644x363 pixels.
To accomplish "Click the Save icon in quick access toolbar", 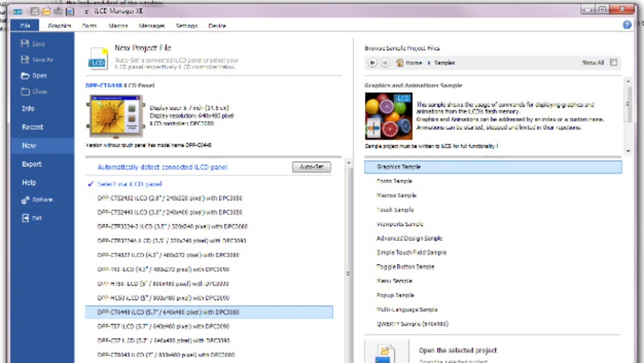I will tap(35, 11).
